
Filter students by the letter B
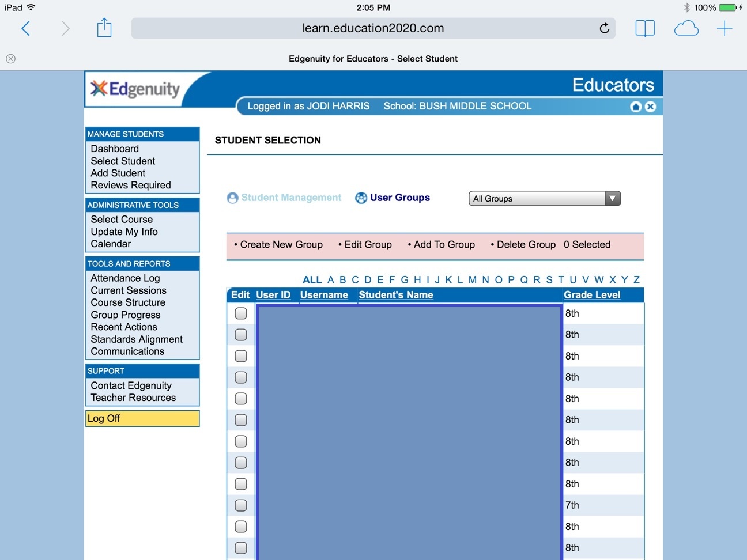click(x=342, y=279)
